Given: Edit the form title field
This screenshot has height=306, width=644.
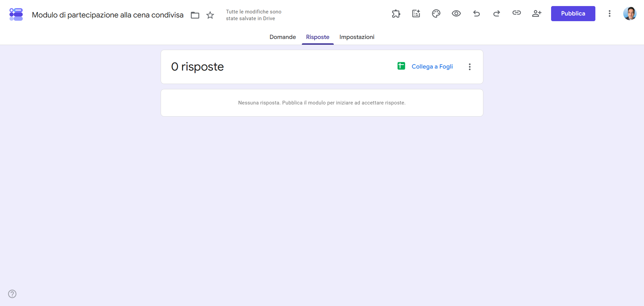Looking at the screenshot, I should tap(108, 15).
